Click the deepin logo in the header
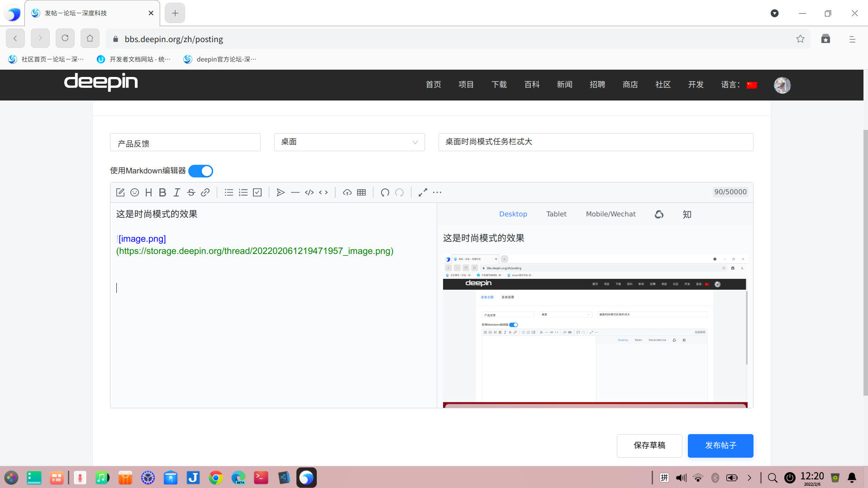The width and height of the screenshot is (868, 488). pos(101,82)
